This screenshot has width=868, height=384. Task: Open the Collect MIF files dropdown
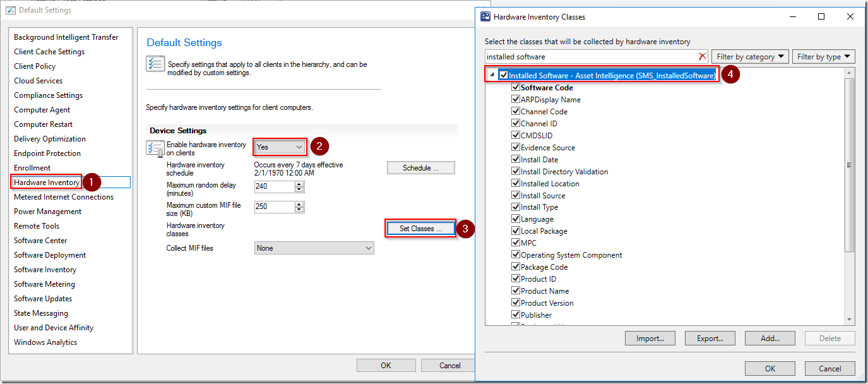point(314,248)
